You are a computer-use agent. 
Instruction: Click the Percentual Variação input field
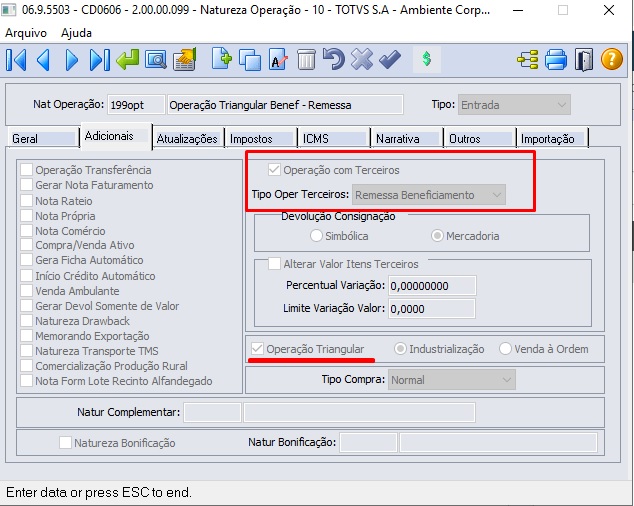click(432, 286)
